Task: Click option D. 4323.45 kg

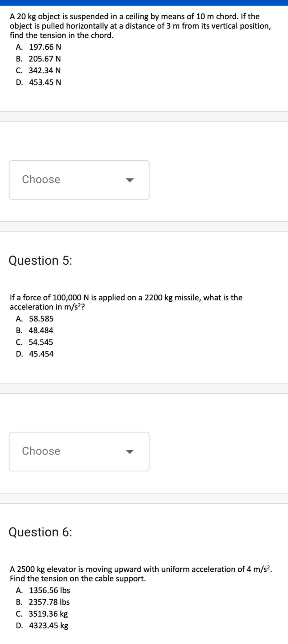Action: [42, 625]
